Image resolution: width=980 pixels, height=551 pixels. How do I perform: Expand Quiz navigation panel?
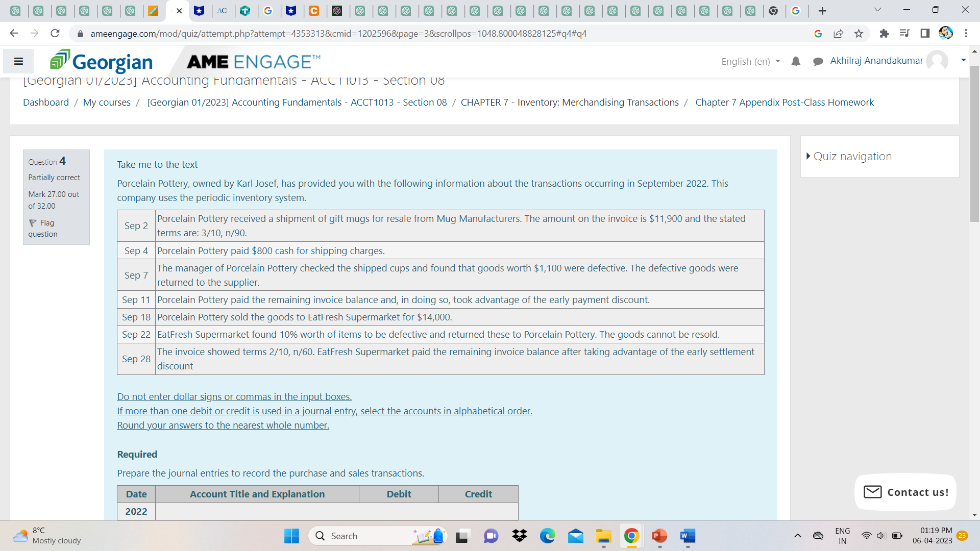(x=852, y=157)
